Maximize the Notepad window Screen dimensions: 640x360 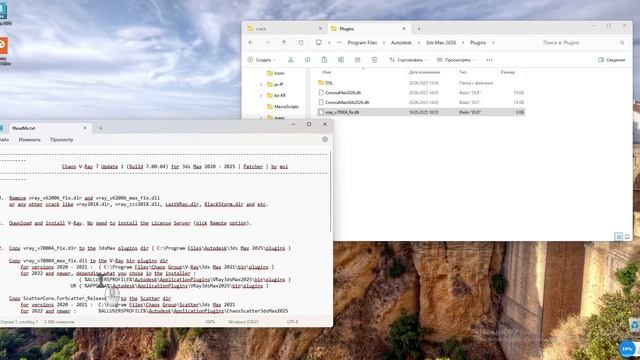309,124
